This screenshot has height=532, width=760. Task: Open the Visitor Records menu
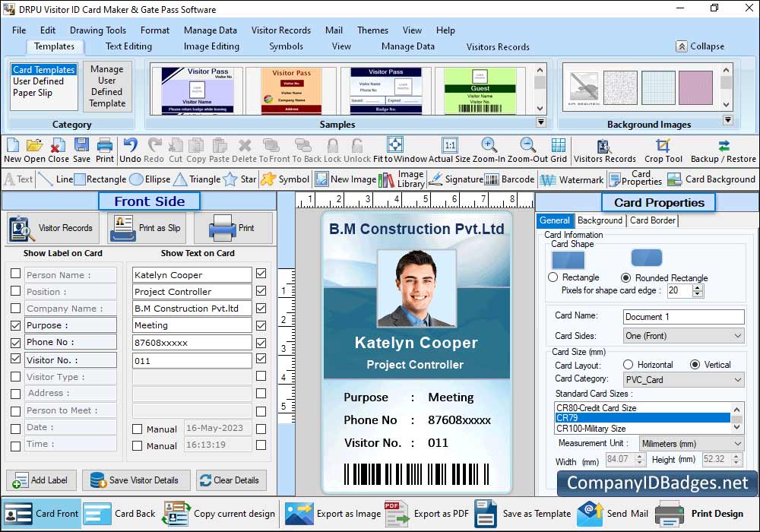coord(281,30)
